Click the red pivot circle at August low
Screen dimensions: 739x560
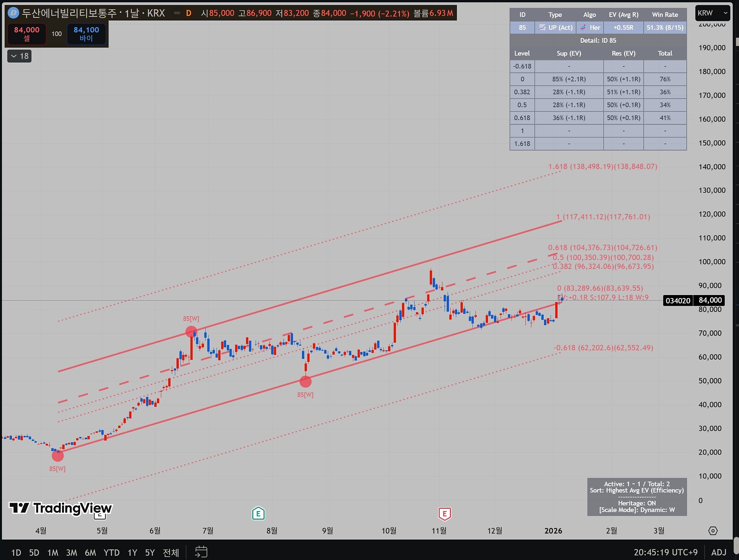[x=306, y=382]
